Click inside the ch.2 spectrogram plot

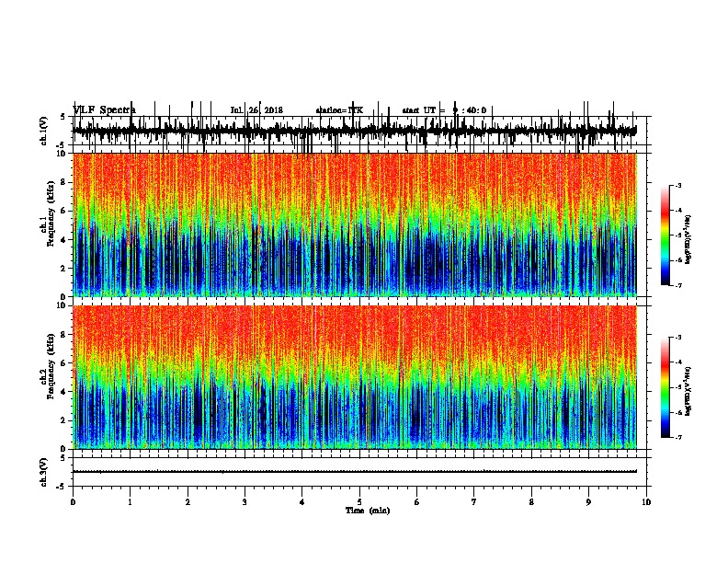tap(355, 377)
